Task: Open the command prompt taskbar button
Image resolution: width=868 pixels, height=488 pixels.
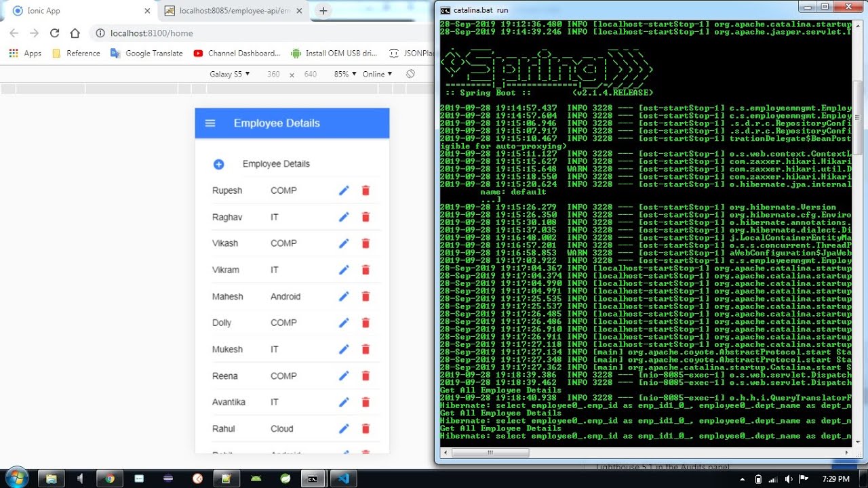Action: coord(313,479)
